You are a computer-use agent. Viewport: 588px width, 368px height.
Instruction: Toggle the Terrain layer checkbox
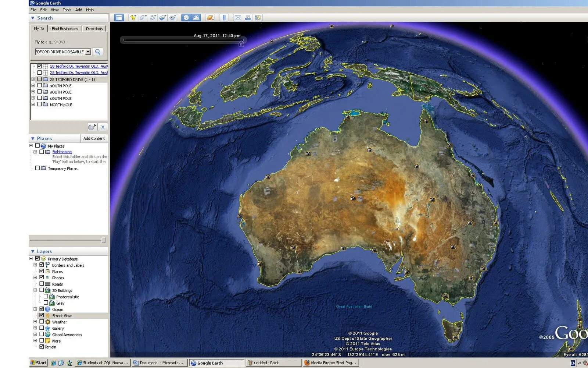coord(42,347)
